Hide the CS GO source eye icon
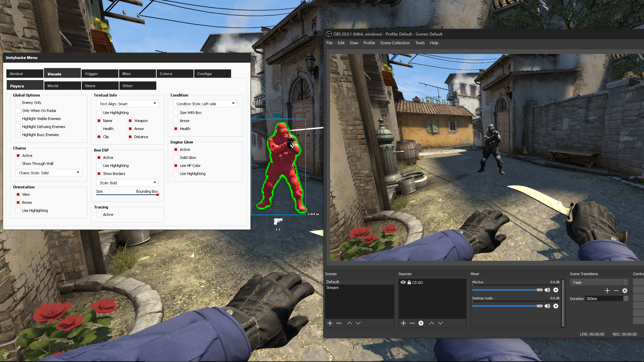The height and width of the screenshot is (362, 644). click(x=403, y=283)
